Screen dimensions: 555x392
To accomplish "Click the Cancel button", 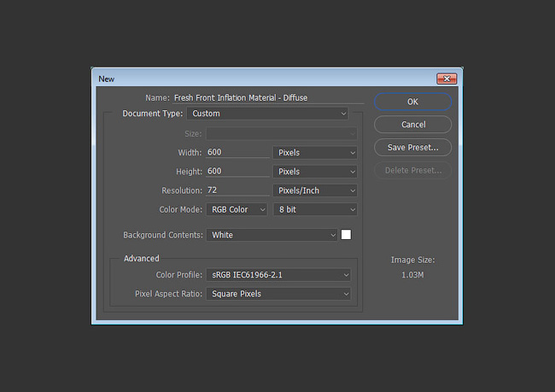I will 412,125.
